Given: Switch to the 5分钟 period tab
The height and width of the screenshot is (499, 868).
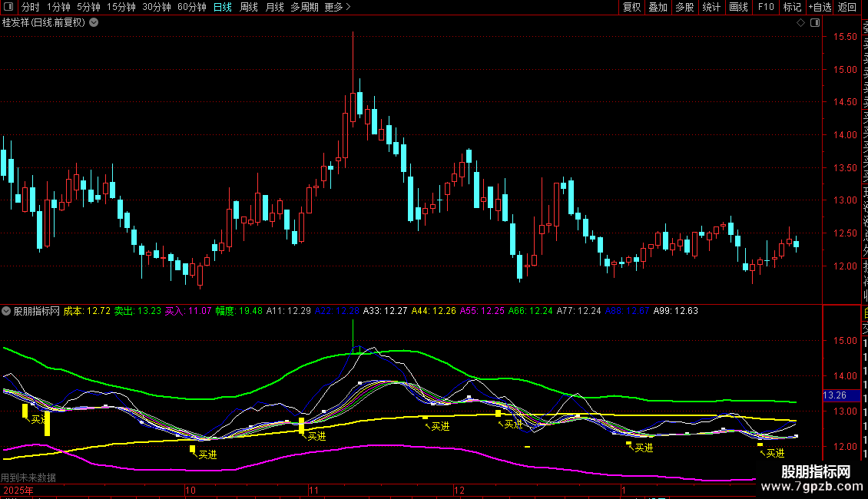Looking at the screenshot, I should 88,7.
